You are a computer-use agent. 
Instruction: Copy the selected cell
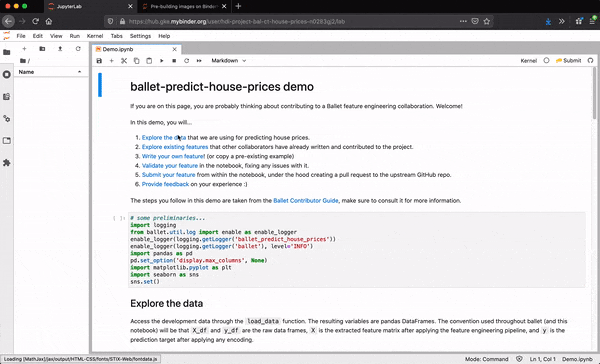tap(137, 60)
